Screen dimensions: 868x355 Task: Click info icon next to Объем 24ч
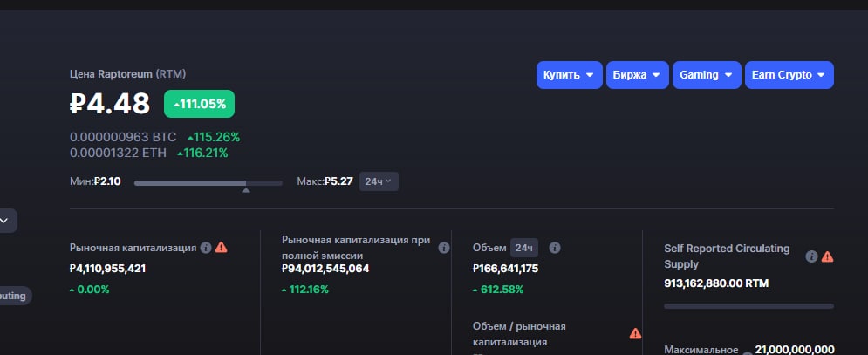(x=555, y=248)
